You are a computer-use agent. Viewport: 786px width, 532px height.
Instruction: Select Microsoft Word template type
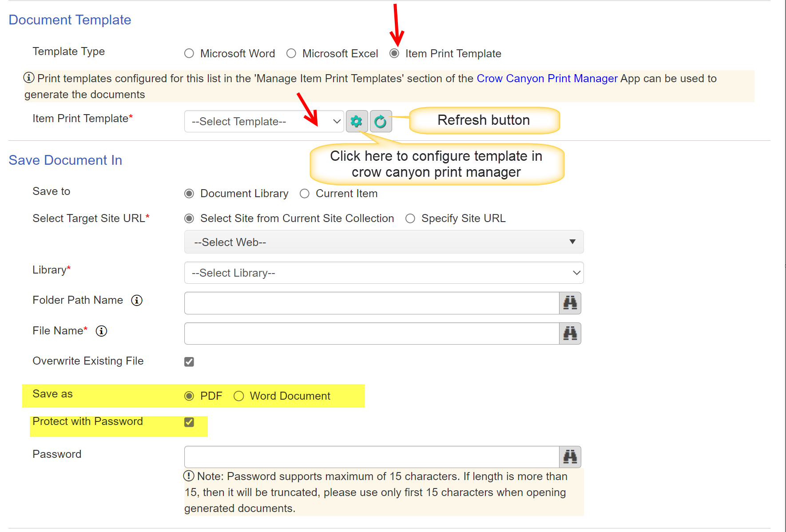(189, 54)
